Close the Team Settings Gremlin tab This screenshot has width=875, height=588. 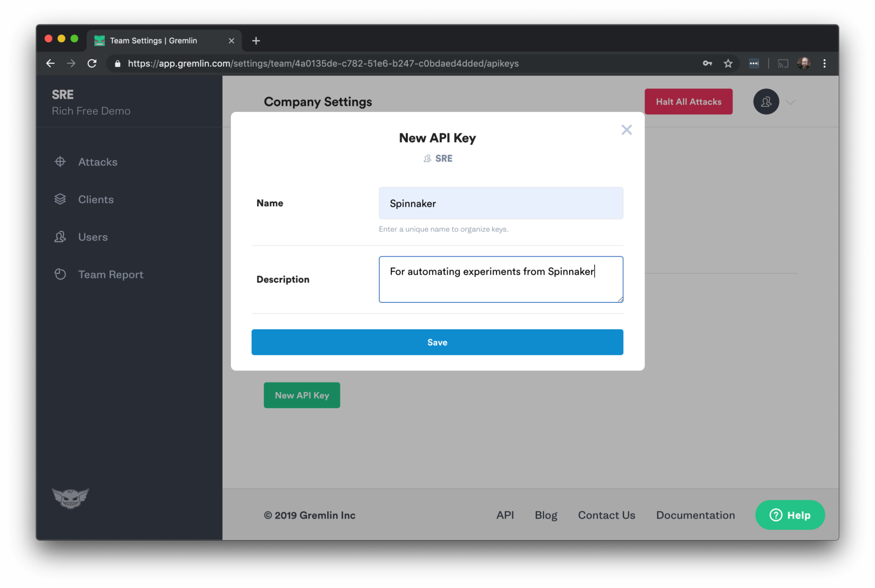click(x=231, y=41)
